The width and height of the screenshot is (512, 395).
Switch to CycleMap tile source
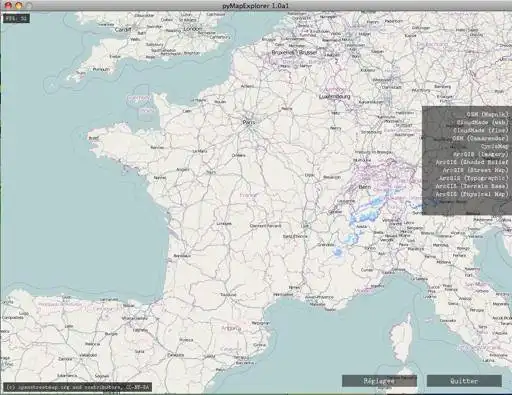click(x=495, y=146)
